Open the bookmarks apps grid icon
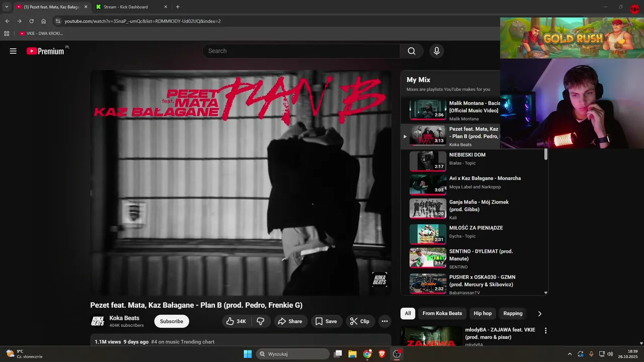This screenshot has height=362, width=644. [x=7, y=33]
